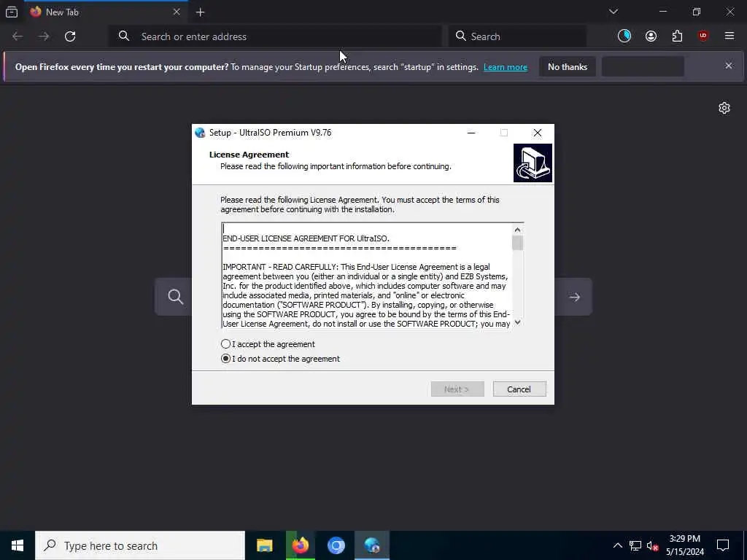This screenshot has width=747, height=560.
Task: Restore down the Firefox window
Action: (x=697, y=12)
